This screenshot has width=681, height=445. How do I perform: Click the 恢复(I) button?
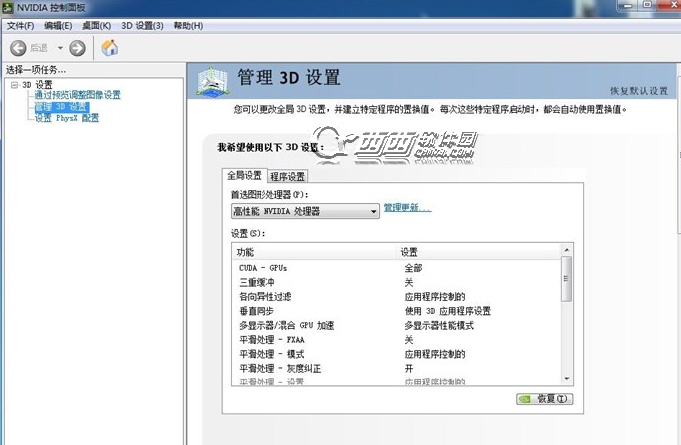(545, 399)
